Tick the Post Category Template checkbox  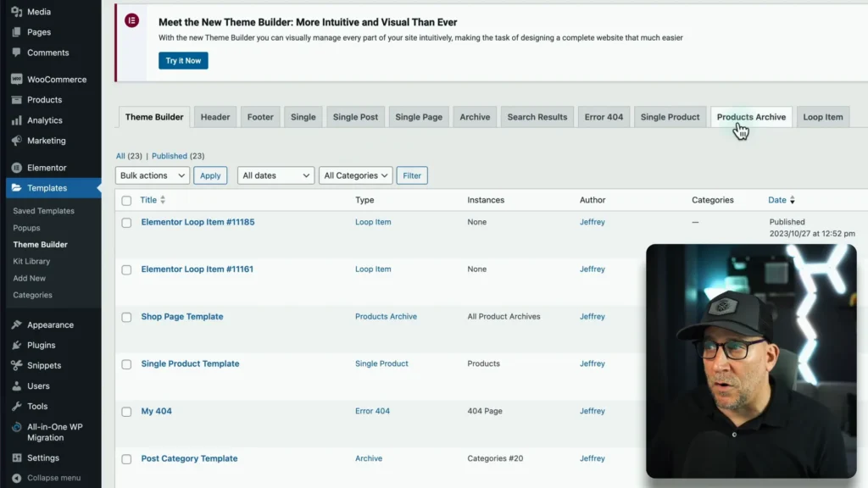[x=126, y=458]
